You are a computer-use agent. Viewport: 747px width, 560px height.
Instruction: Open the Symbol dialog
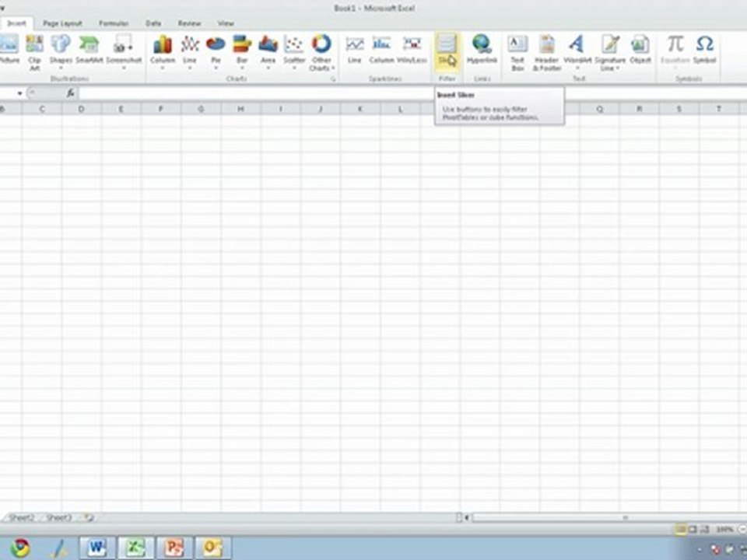tap(705, 50)
